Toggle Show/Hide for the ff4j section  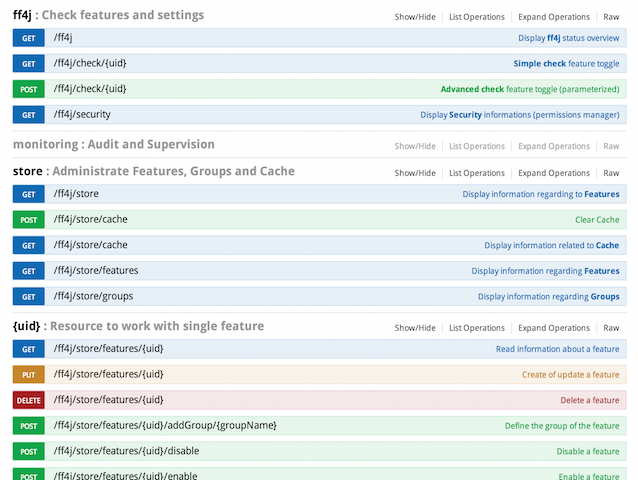click(x=415, y=17)
